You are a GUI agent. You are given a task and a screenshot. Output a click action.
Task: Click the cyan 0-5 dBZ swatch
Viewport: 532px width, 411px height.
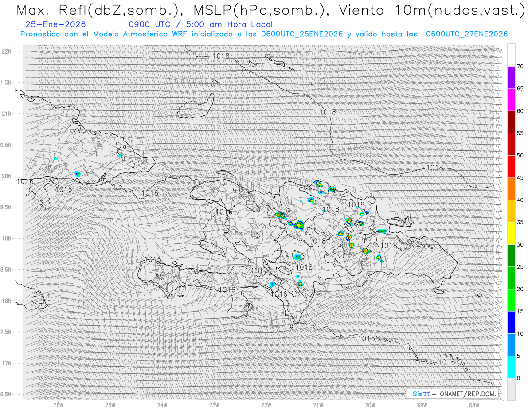[511, 367]
